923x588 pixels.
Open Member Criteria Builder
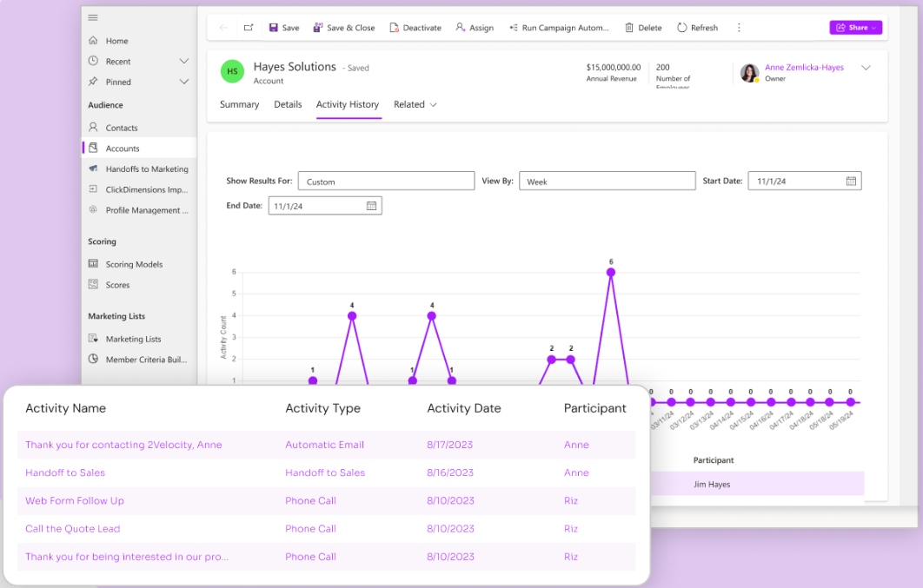pyautogui.click(x=146, y=360)
